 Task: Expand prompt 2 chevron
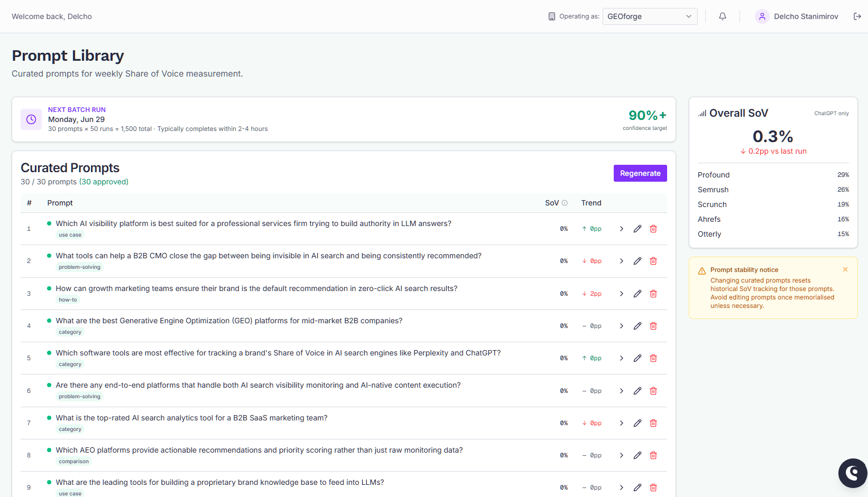pyautogui.click(x=622, y=261)
